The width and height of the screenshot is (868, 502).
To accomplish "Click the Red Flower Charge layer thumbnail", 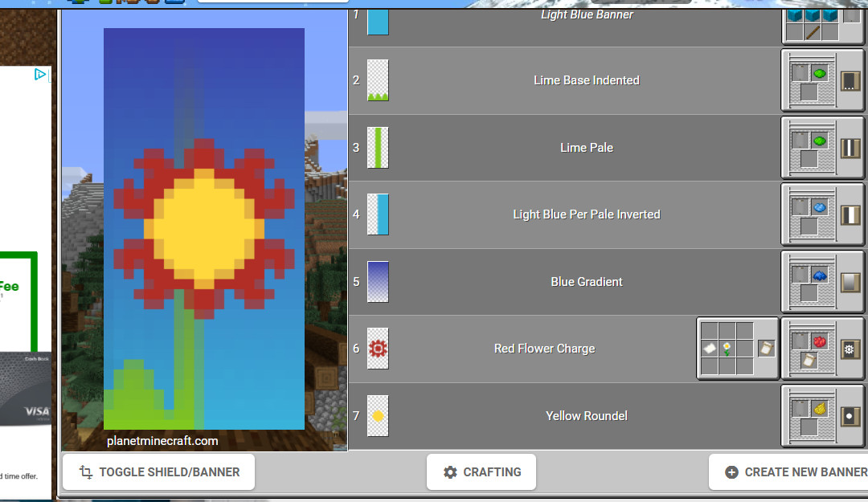I will click(x=378, y=349).
